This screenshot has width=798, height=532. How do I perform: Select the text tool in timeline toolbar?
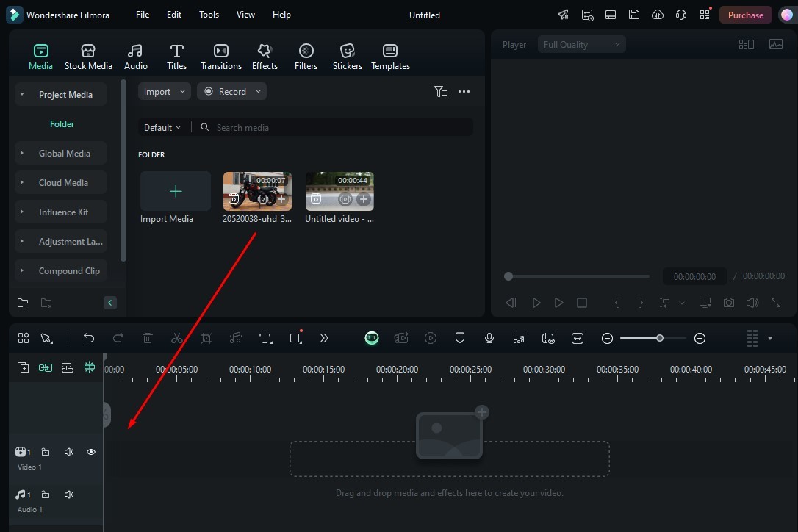pos(265,338)
